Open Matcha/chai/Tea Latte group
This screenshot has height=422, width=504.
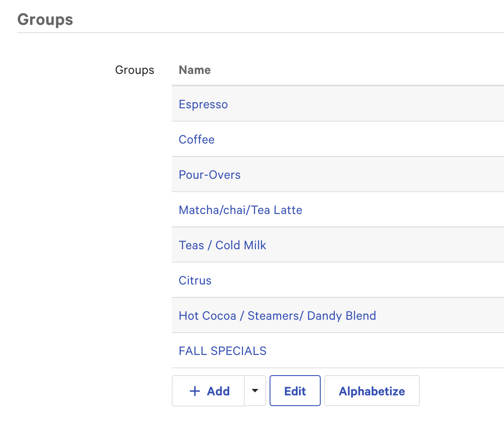pos(240,210)
